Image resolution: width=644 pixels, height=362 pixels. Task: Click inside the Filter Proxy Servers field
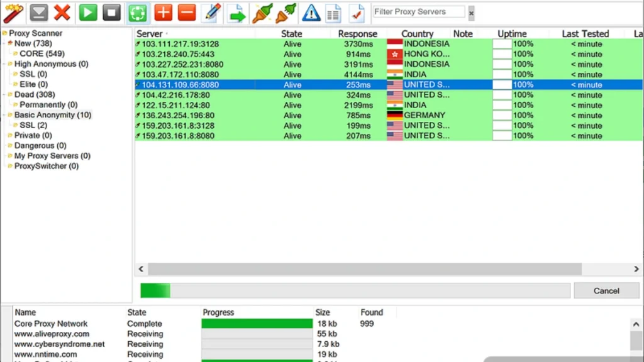click(418, 11)
